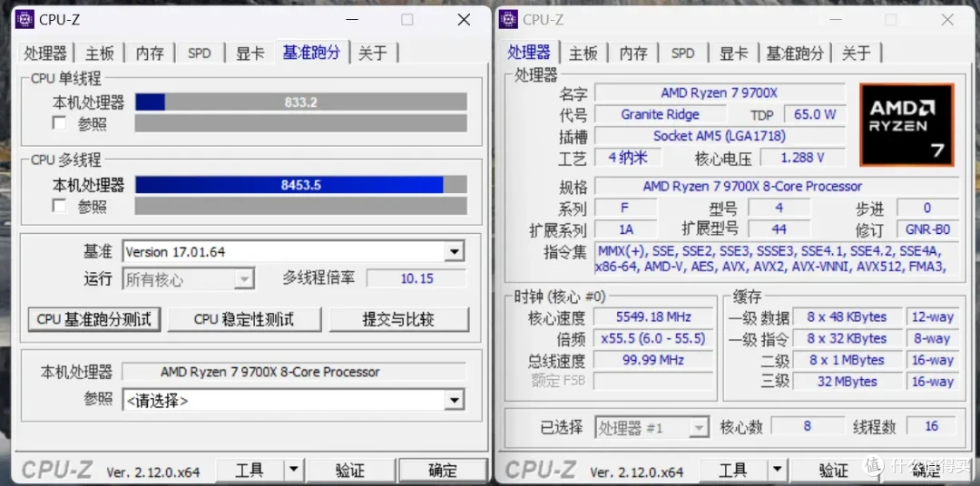The height and width of the screenshot is (486, 980).
Task: Select 处理器 tab in right window
Action: 529,53
